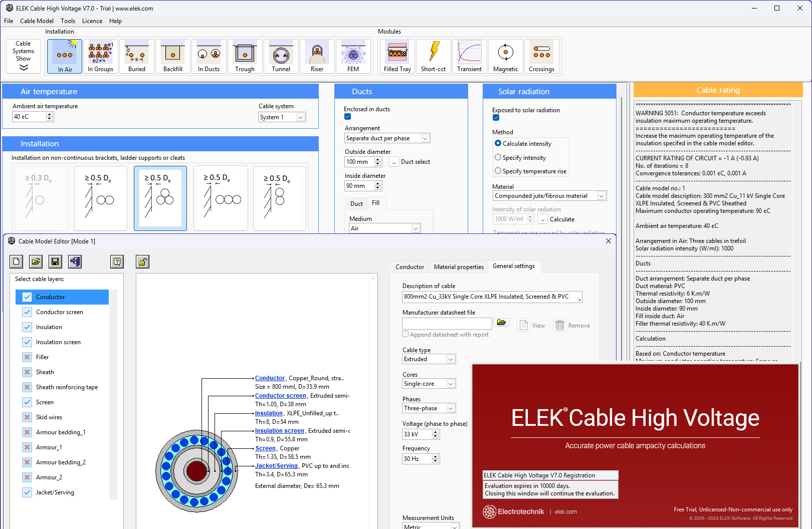Click the New file icon in Cable Model Editor

[x=17, y=261]
